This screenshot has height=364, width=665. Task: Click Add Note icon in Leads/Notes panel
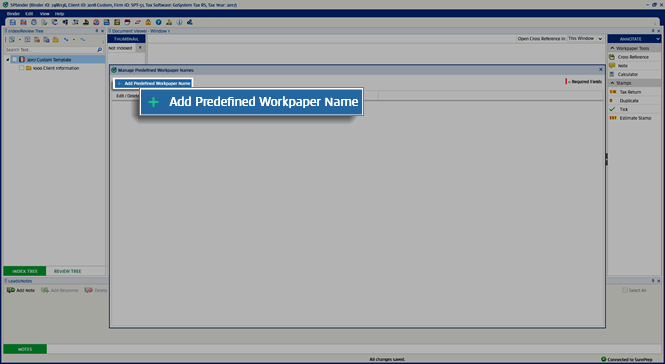click(x=11, y=290)
